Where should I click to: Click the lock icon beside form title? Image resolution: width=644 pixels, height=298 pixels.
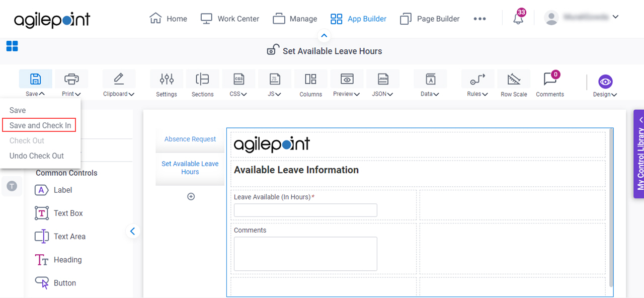click(x=273, y=50)
